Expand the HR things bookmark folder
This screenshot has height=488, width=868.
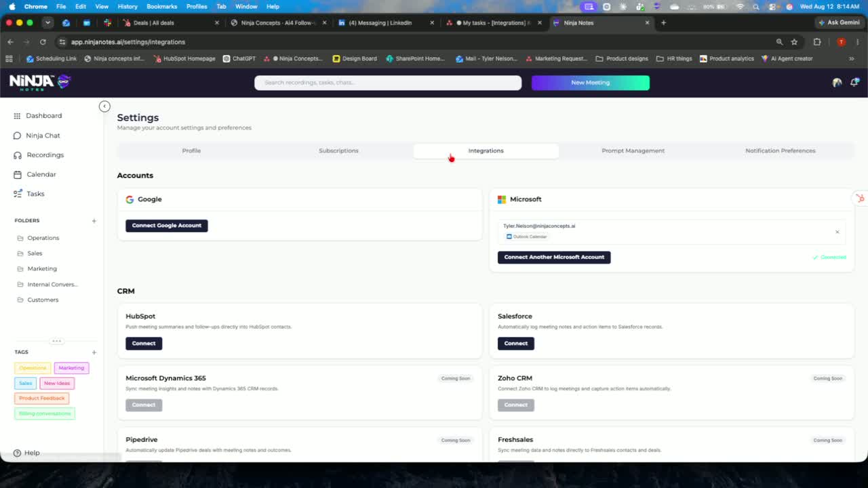pos(674,59)
